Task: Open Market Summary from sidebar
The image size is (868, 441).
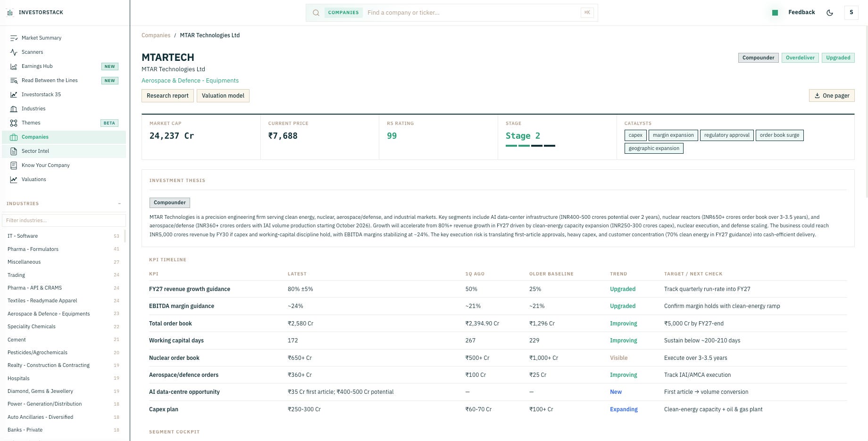Action: click(x=64, y=38)
